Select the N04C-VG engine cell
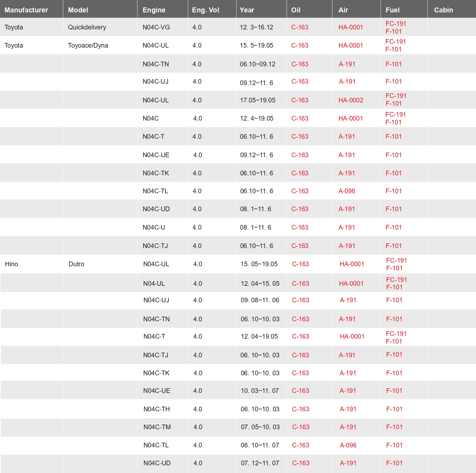This screenshot has width=476, height=473. [x=156, y=27]
